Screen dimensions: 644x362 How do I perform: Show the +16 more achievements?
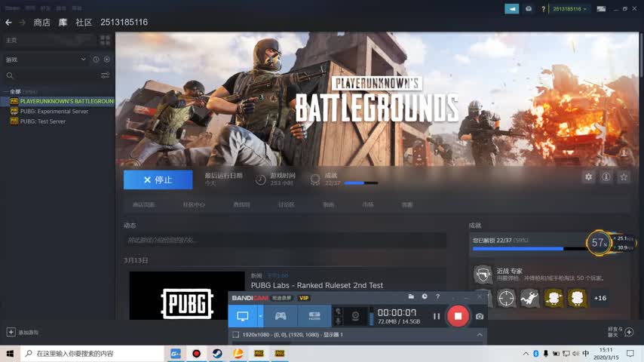click(x=600, y=299)
